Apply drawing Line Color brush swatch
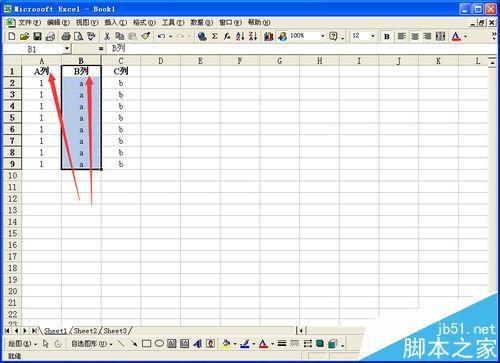 [245, 343]
